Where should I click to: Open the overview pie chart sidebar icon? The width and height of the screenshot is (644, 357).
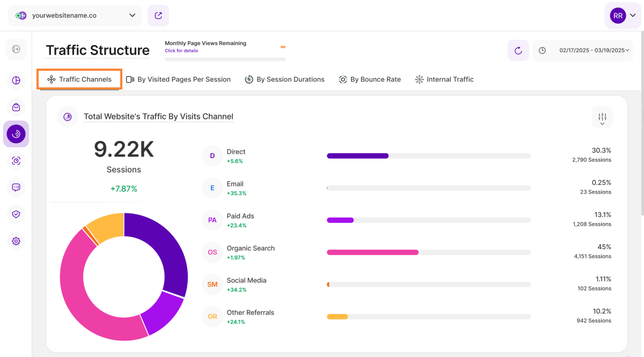click(16, 80)
